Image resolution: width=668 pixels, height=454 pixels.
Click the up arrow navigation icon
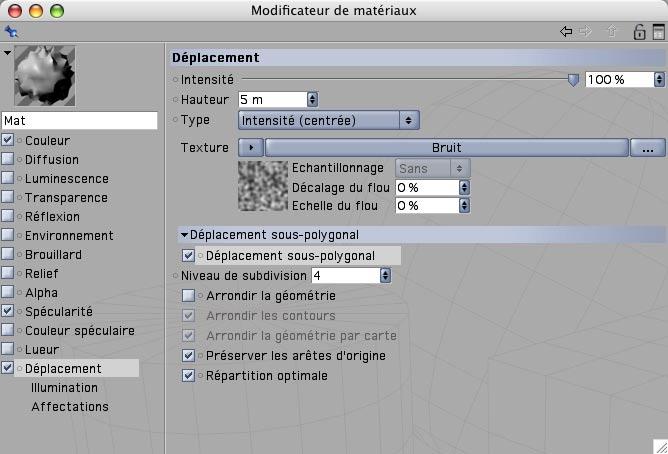click(x=612, y=31)
